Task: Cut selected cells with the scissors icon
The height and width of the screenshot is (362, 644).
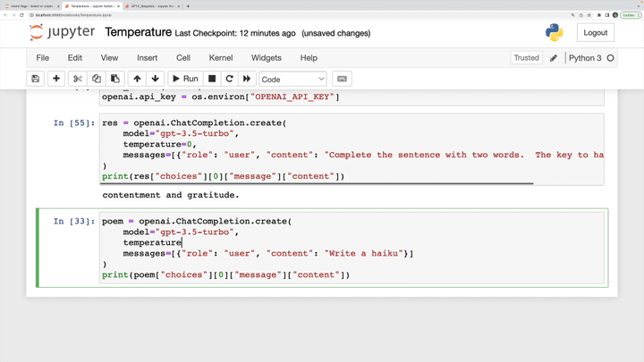Action: coord(78,79)
